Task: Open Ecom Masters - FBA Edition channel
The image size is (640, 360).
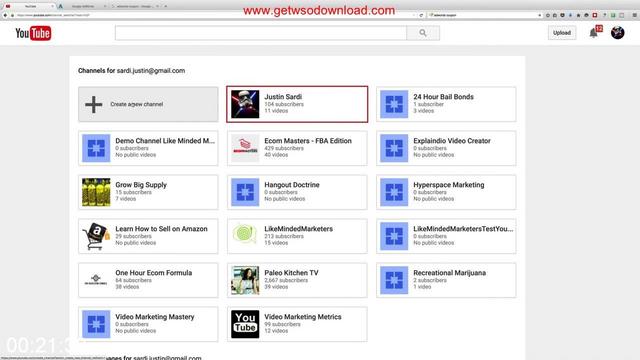Action: (308, 141)
